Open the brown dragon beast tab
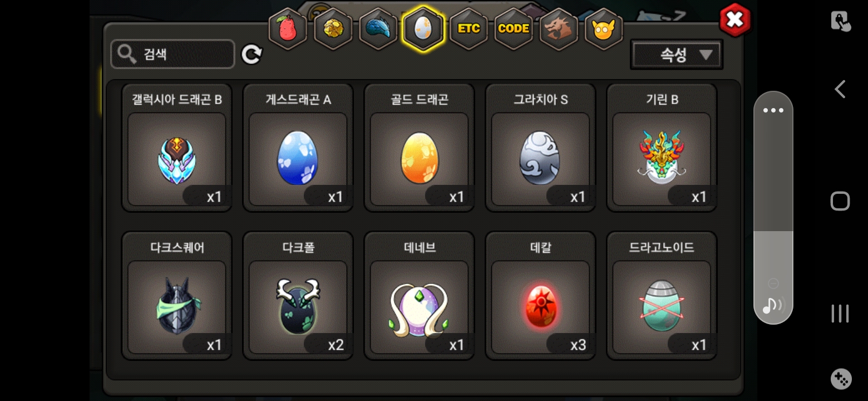The image size is (868, 401). (x=559, y=29)
